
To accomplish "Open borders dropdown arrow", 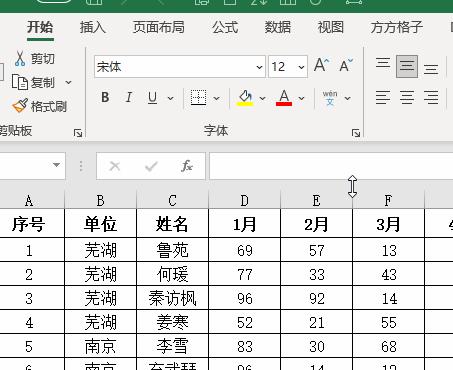I will coord(216,98).
